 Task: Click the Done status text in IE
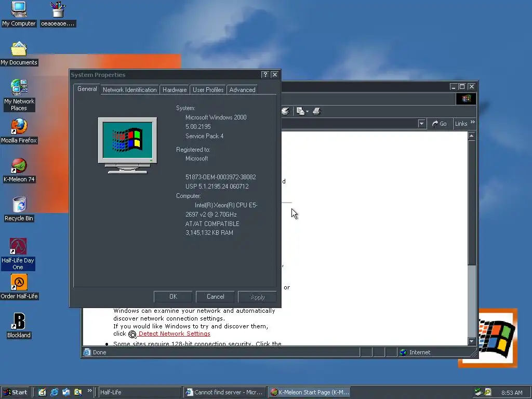tap(99, 352)
